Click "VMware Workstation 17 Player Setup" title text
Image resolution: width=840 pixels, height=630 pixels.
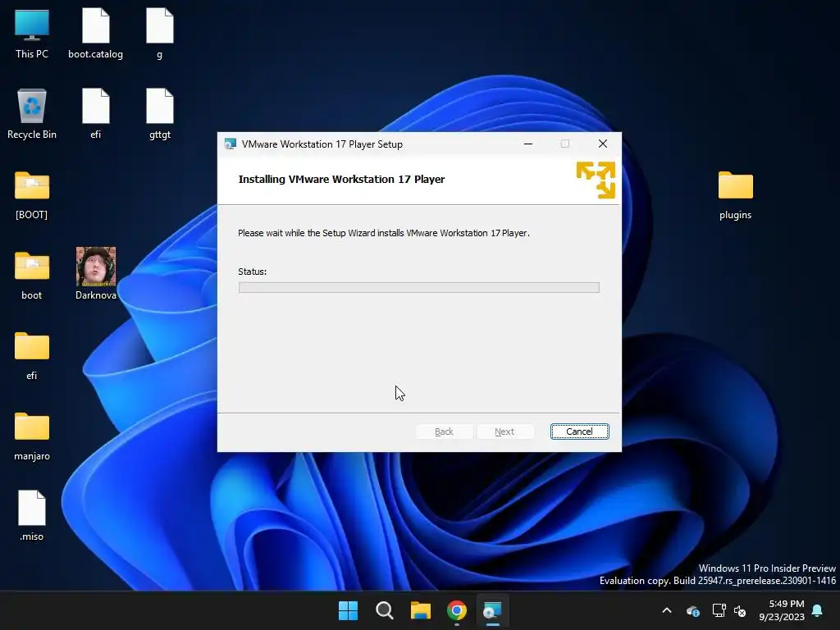pos(322,144)
